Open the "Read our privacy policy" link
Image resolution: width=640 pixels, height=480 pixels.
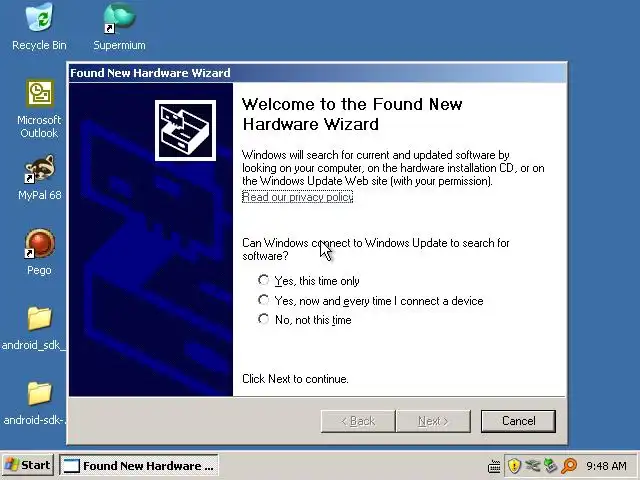(298, 197)
